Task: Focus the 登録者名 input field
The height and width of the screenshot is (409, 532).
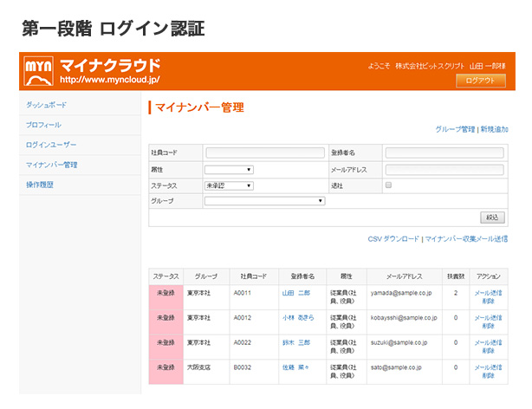Action: pyautogui.click(x=444, y=153)
